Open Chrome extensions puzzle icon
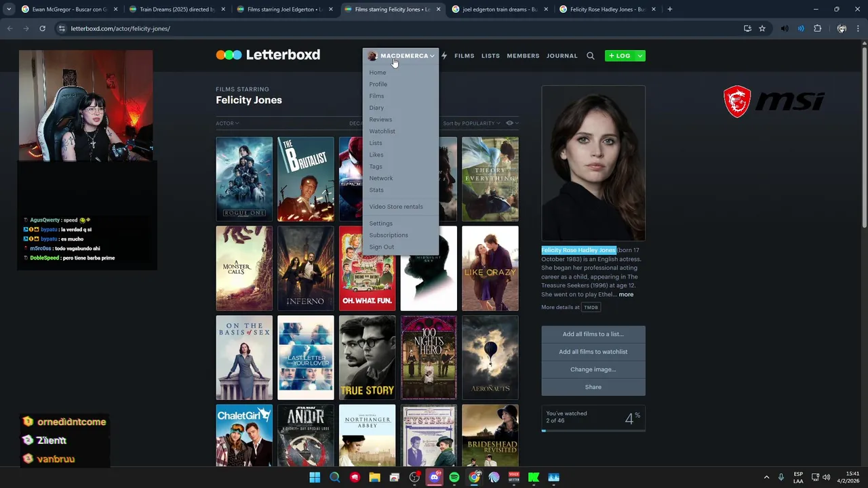 tap(817, 28)
